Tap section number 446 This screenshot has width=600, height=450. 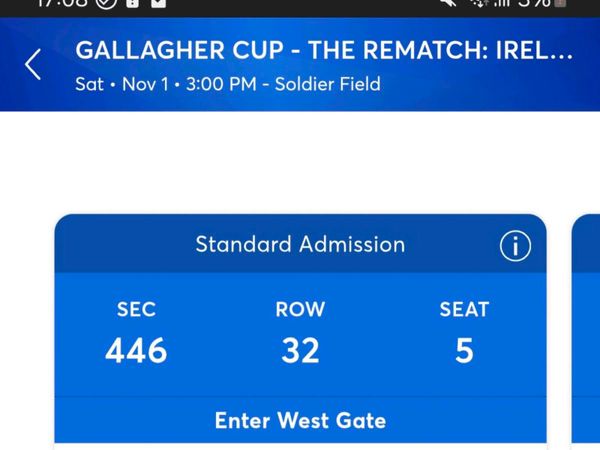tap(136, 351)
